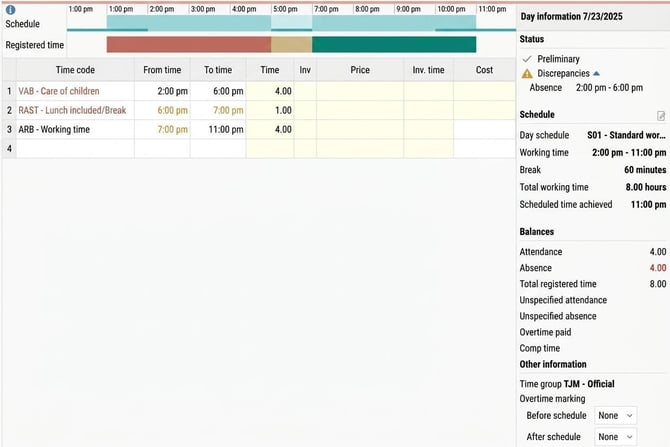
Task: Click the Absence 2:00 pm - 6:00 pm discrepancy
Action: (x=586, y=88)
